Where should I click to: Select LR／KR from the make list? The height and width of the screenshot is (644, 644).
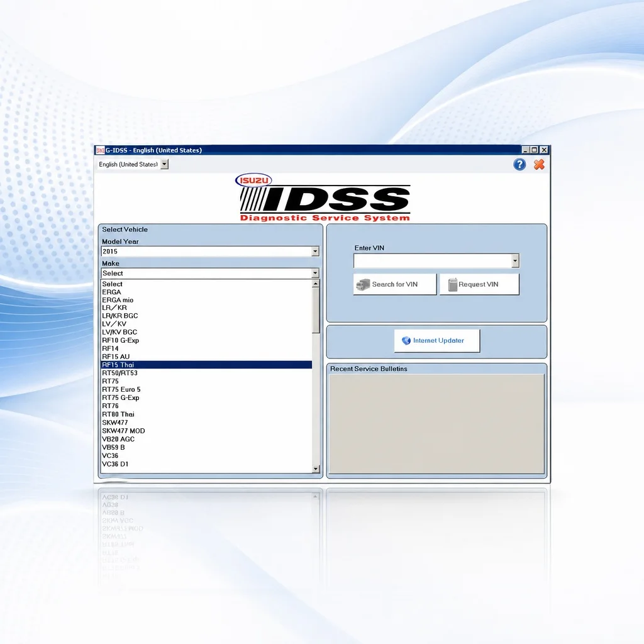click(206, 308)
